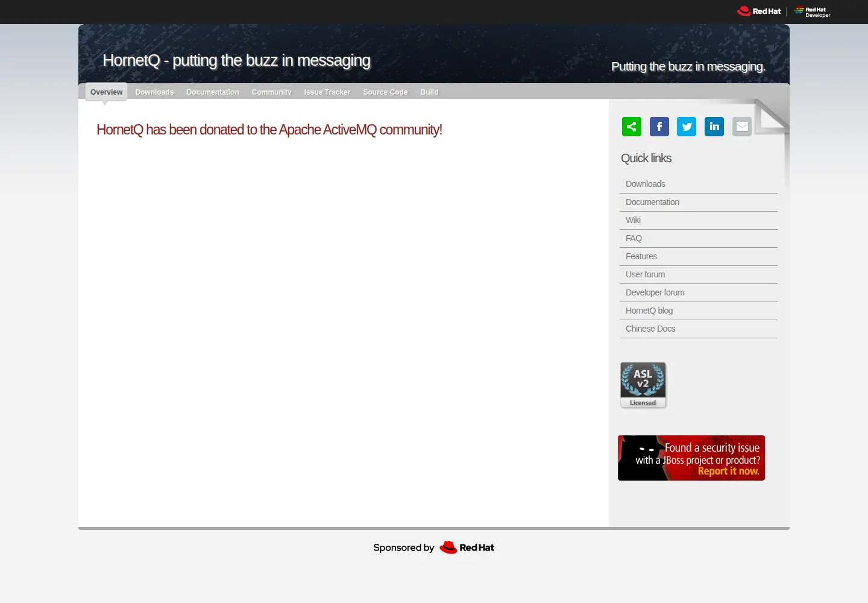Open the Documentation navigation tab

click(x=213, y=92)
